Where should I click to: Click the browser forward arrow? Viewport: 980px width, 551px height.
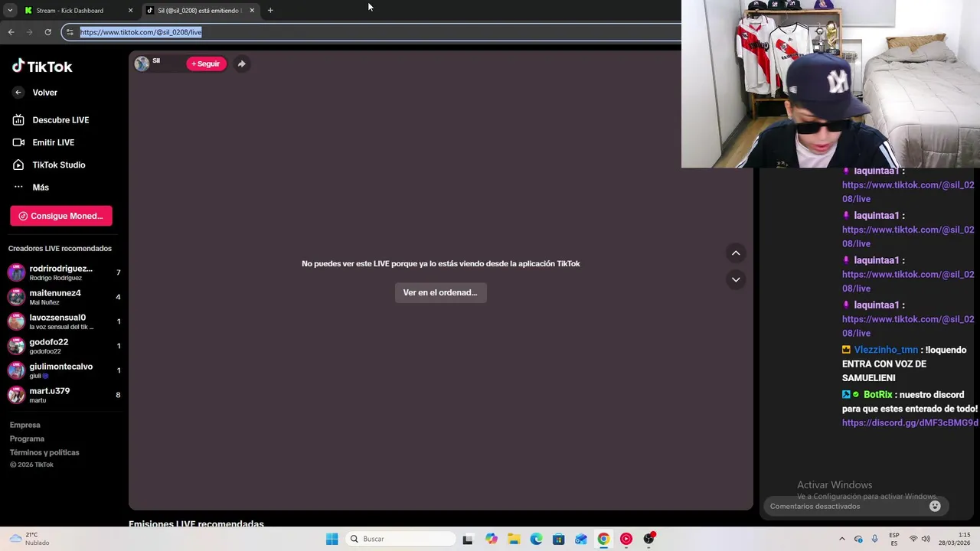(x=29, y=32)
